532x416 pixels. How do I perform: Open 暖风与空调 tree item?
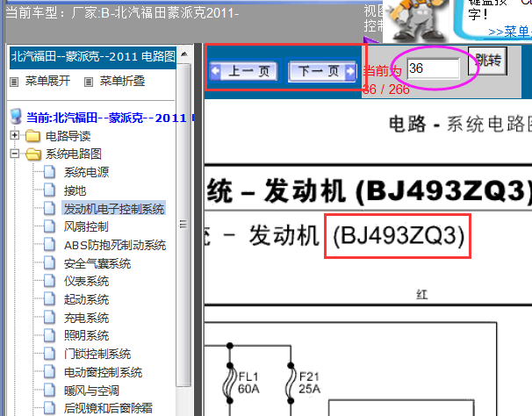(x=91, y=391)
